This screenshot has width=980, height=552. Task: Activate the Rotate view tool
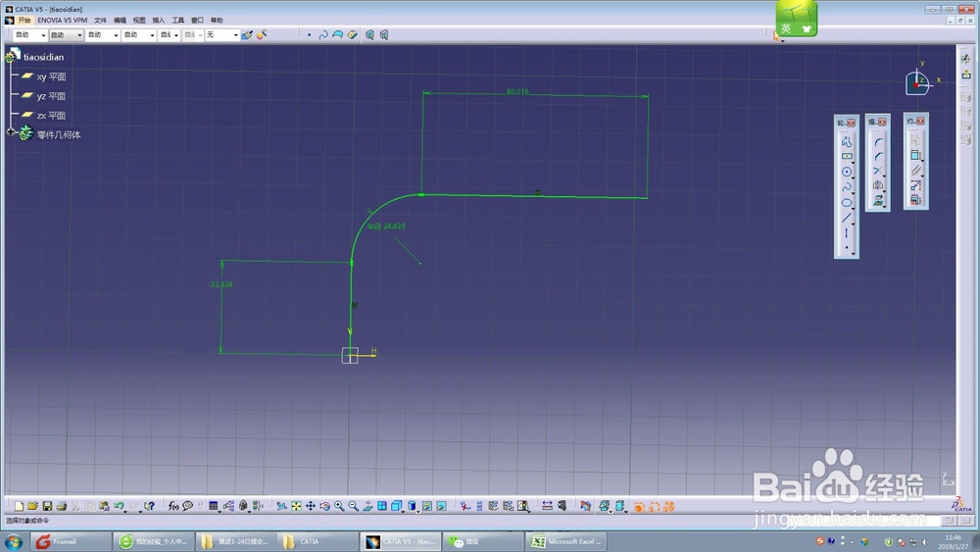tap(325, 506)
